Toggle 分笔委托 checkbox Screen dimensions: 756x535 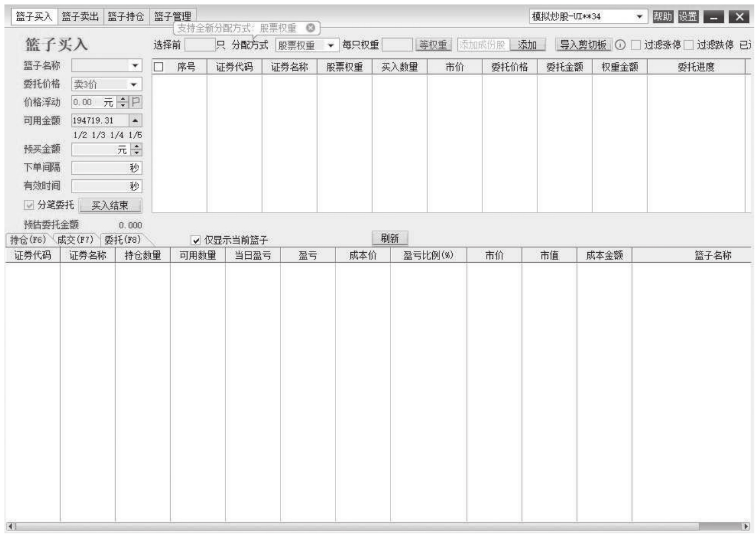[x=28, y=205]
